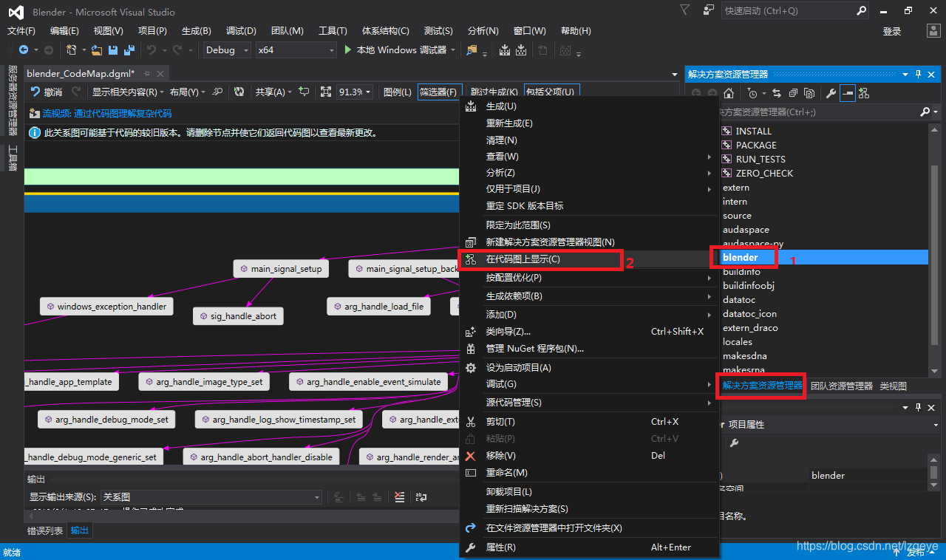
Task: Click the green start debugging play icon
Action: (x=349, y=49)
